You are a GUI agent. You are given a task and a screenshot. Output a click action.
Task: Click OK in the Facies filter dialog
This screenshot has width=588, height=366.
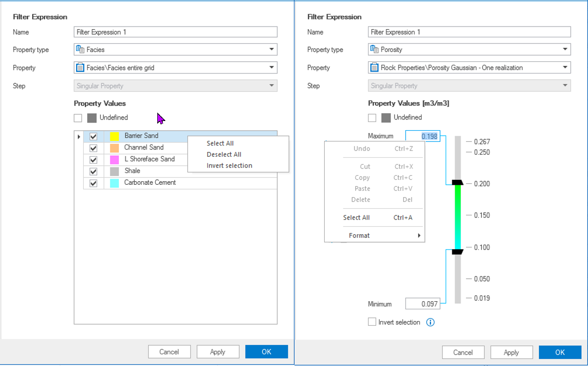coord(266,352)
